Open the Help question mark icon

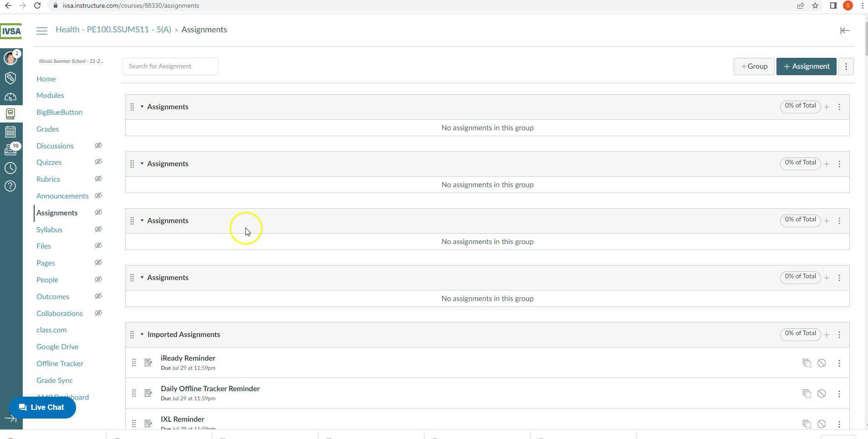pos(10,186)
